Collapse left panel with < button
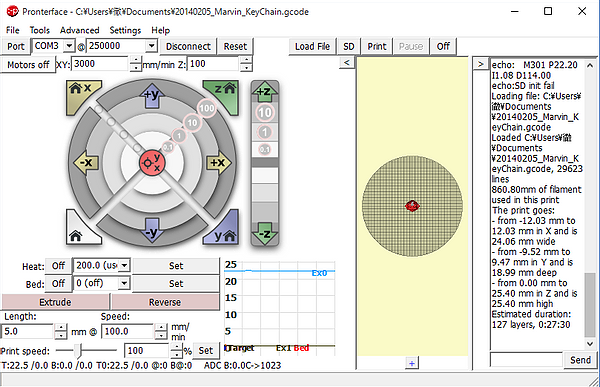The image size is (600, 387). [347, 62]
